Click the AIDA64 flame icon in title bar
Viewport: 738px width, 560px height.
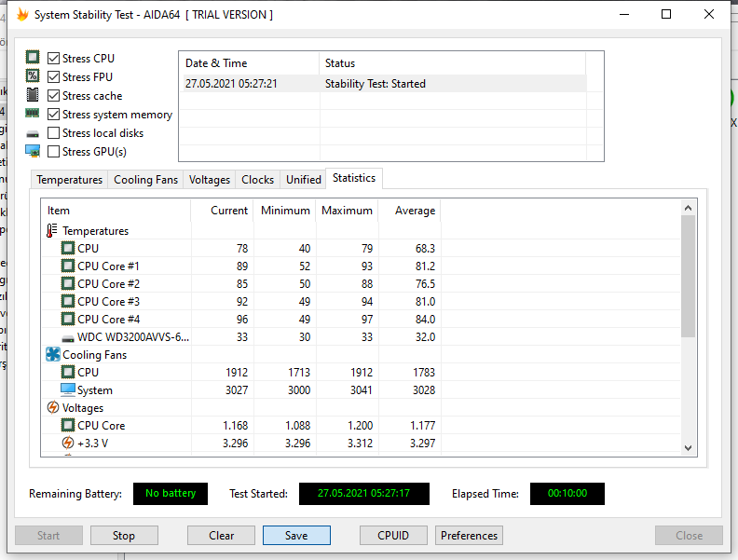coord(22,15)
